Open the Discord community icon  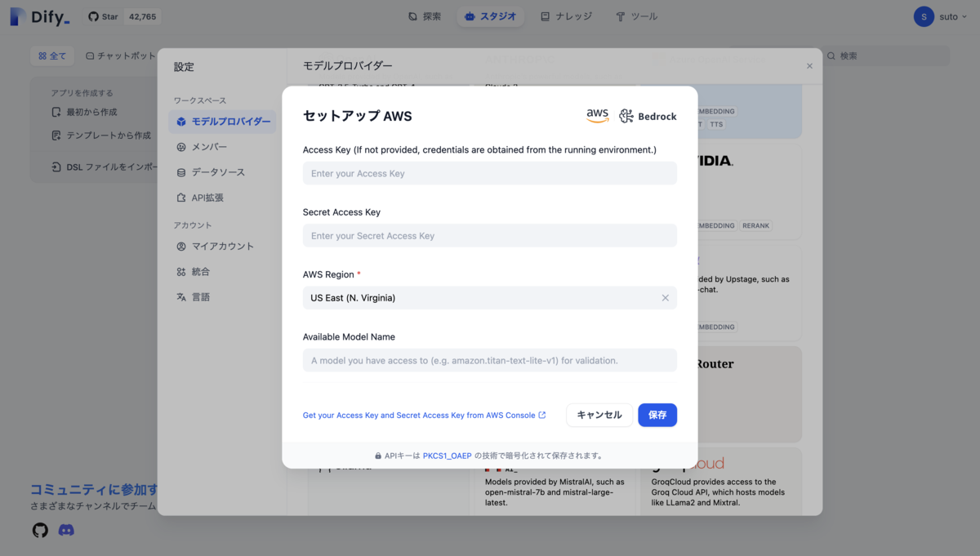pos(66,531)
